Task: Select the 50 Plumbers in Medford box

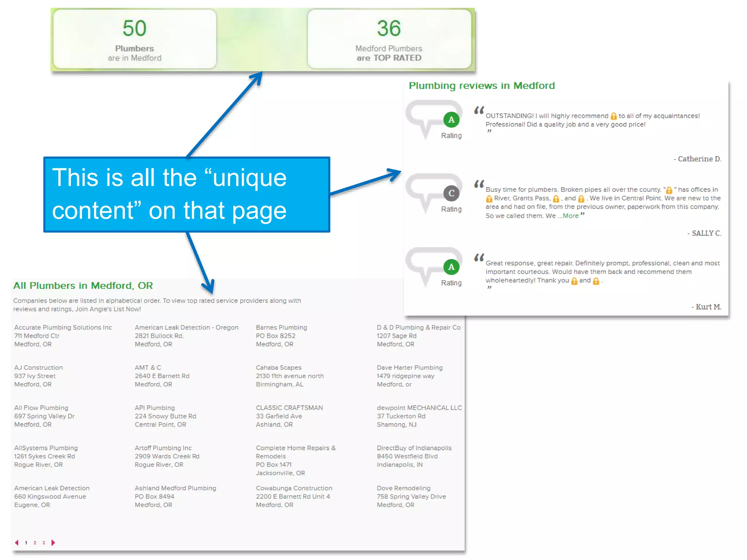Action: (x=135, y=39)
